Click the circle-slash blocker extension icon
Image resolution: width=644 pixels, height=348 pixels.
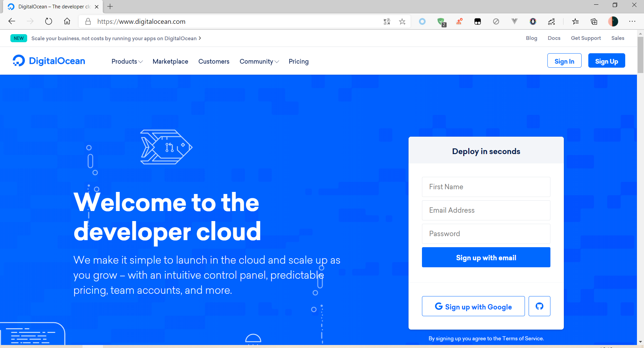pos(496,21)
